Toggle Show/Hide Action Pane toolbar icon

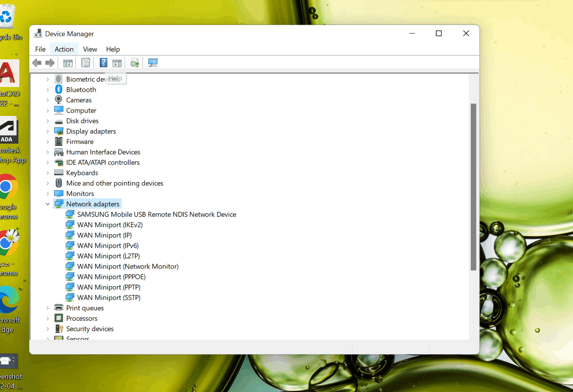(x=117, y=63)
